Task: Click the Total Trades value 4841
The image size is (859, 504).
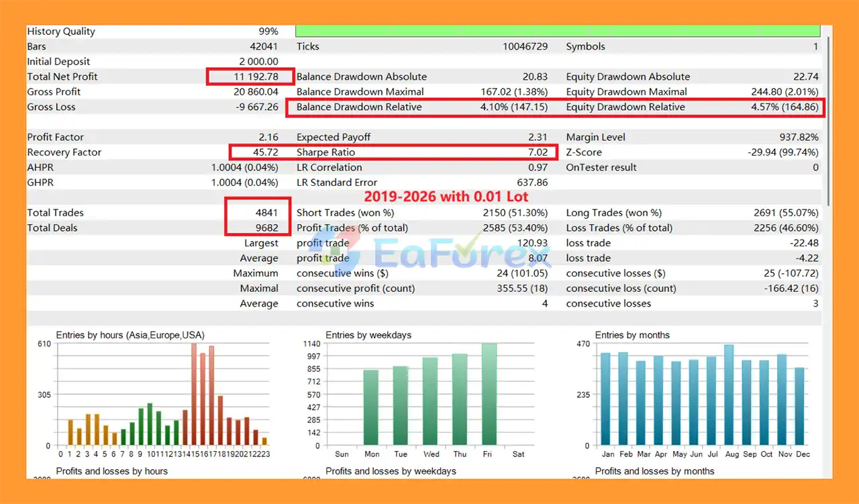Action: (266, 213)
